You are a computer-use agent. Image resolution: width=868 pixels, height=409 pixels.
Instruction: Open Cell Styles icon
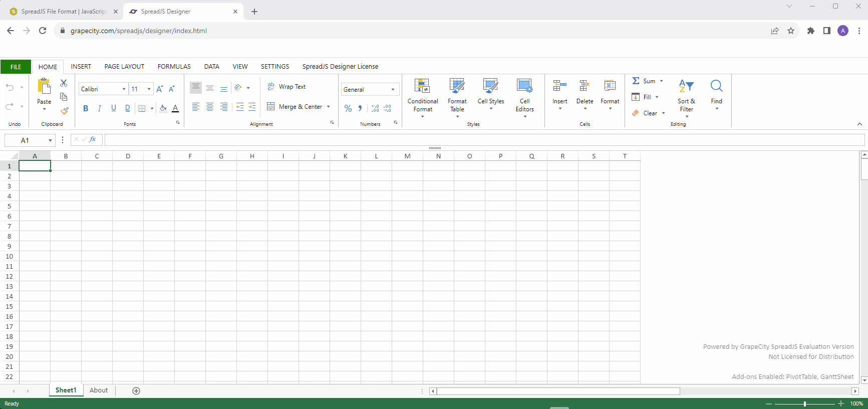(490, 86)
